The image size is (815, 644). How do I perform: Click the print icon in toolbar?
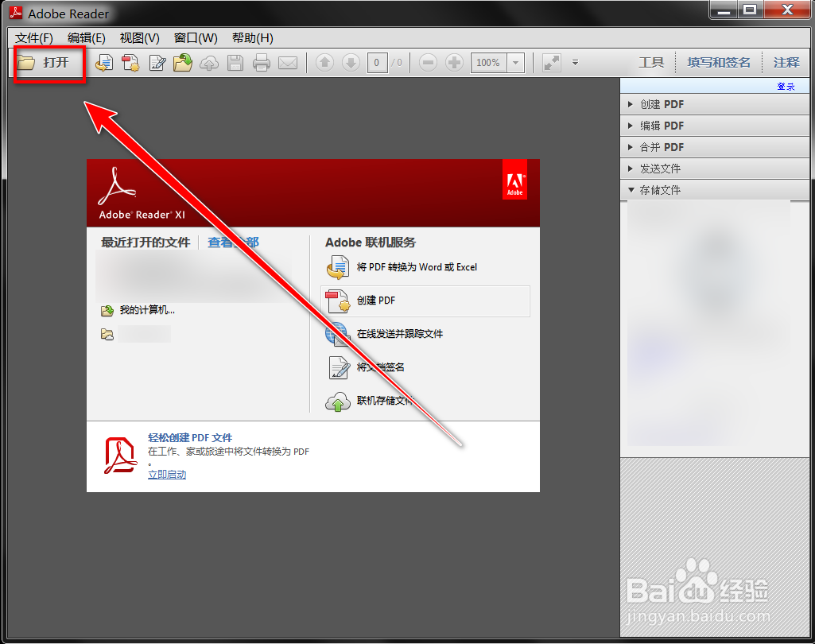point(262,63)
